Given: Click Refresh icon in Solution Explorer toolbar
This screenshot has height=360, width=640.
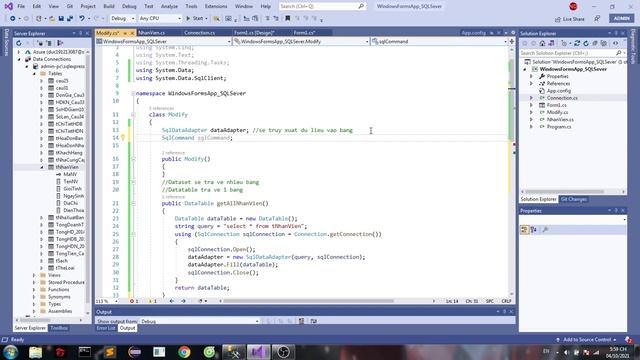Looking at the screenshot, I should 586,43.
